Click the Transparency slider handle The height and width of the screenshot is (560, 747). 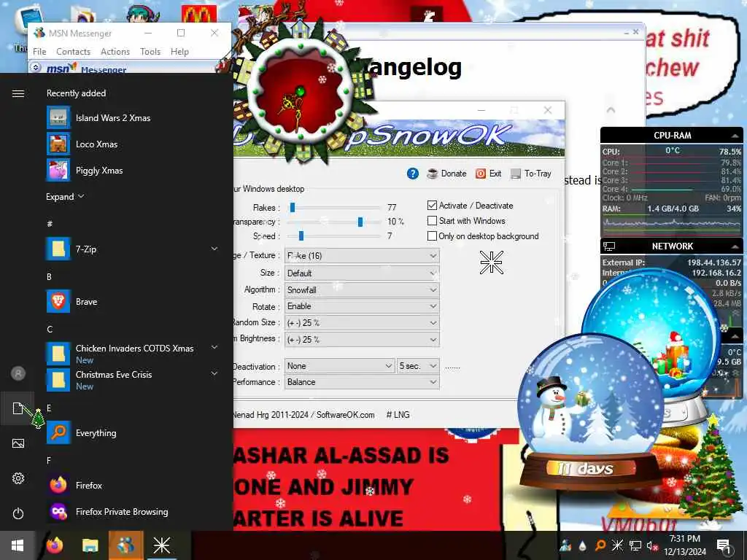point(360,222)
